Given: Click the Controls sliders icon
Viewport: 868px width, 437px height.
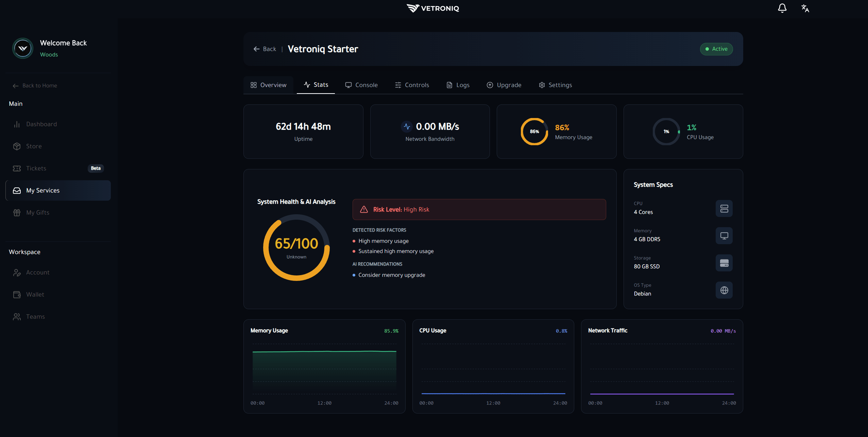Looking at the screenshot, I should click(x=398, y=85).
